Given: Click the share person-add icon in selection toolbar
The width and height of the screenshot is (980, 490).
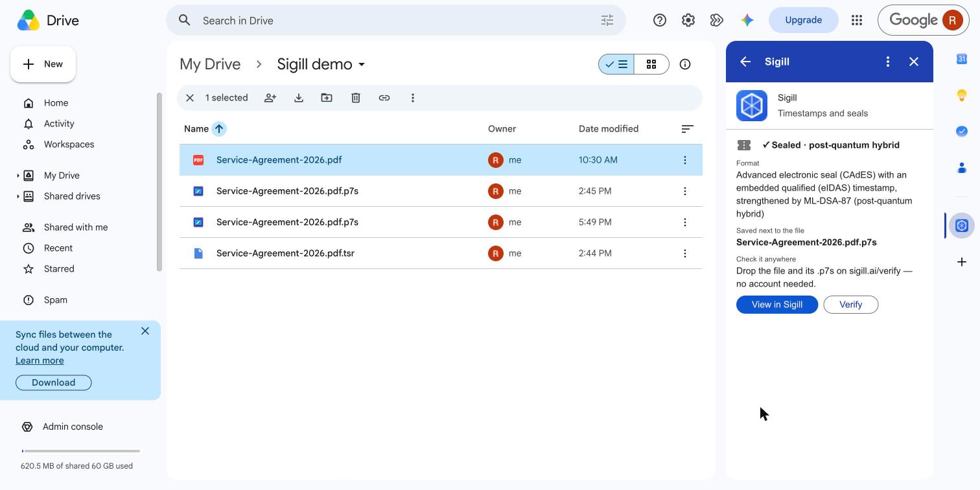Looking at the screenshot, I should click(x=270, y=98).
